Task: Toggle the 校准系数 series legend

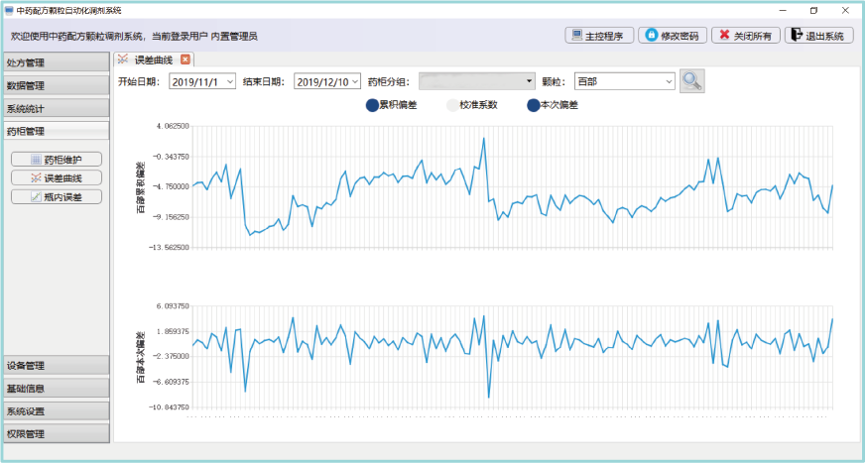Action: coord(471,105)
